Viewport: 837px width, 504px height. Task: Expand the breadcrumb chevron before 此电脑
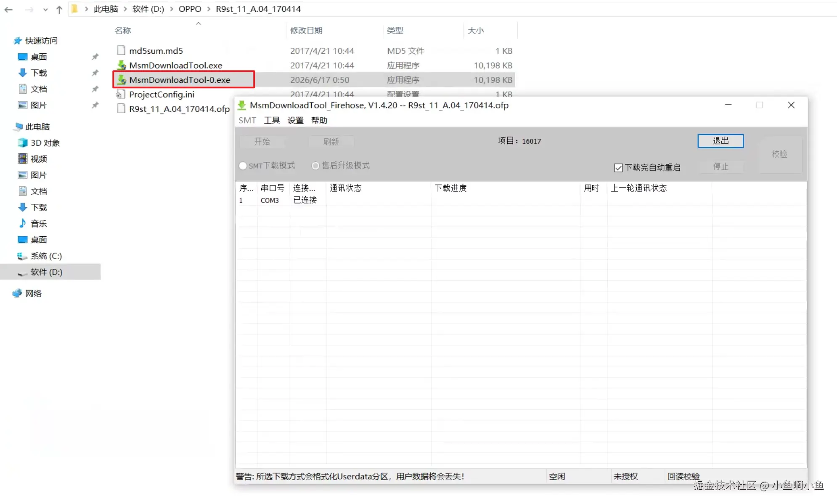coord(86,9)
